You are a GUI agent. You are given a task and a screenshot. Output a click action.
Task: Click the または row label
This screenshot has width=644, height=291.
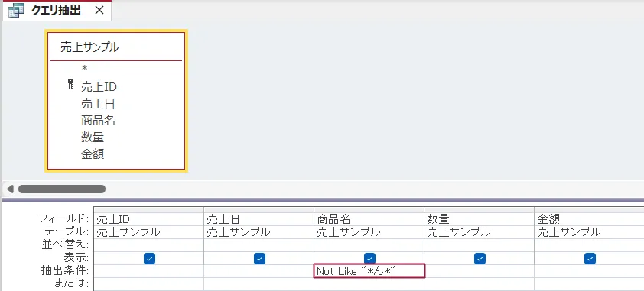point(70,283)
